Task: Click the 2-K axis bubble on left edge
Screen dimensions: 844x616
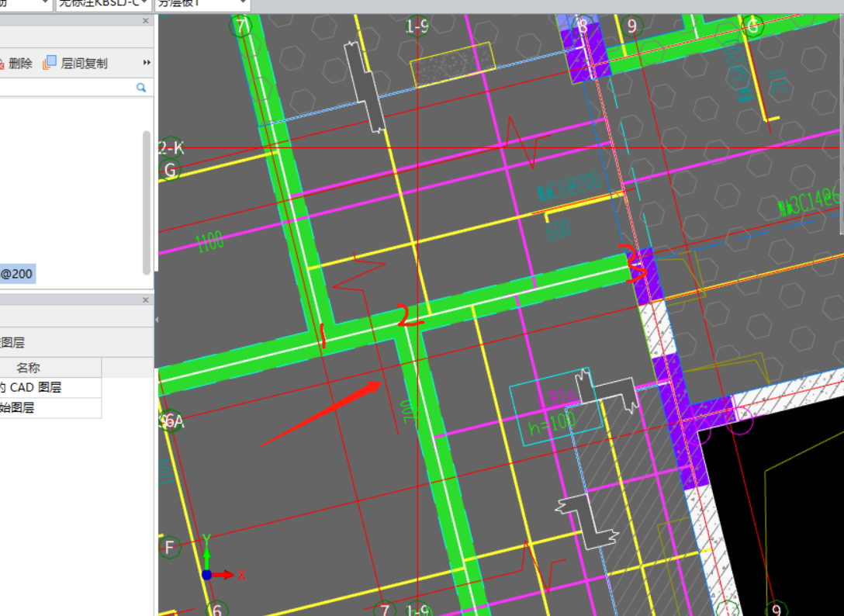Action: 171,147
